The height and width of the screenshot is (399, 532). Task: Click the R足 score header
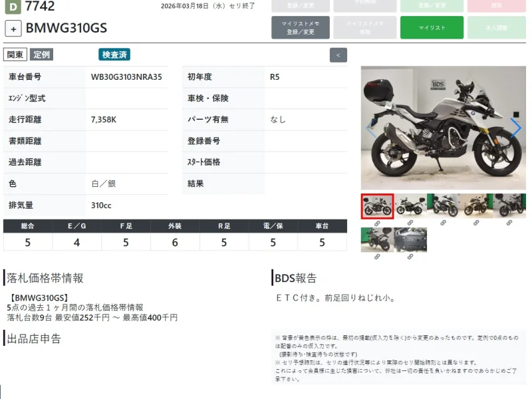point(224,226)
